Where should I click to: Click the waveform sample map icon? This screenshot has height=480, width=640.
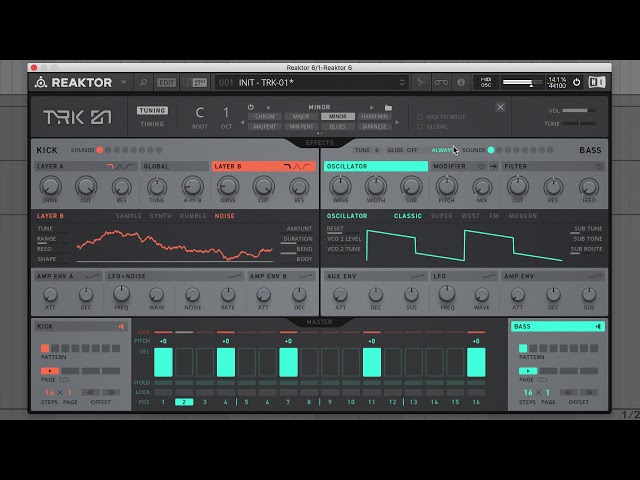pyautogui.click(x=421, y=82)
